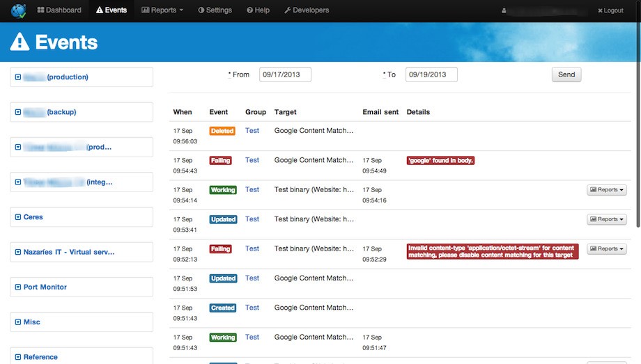Go to the Settings page
Screen dimensions: 641x364
pyautogui.click(x=215, y=10)
